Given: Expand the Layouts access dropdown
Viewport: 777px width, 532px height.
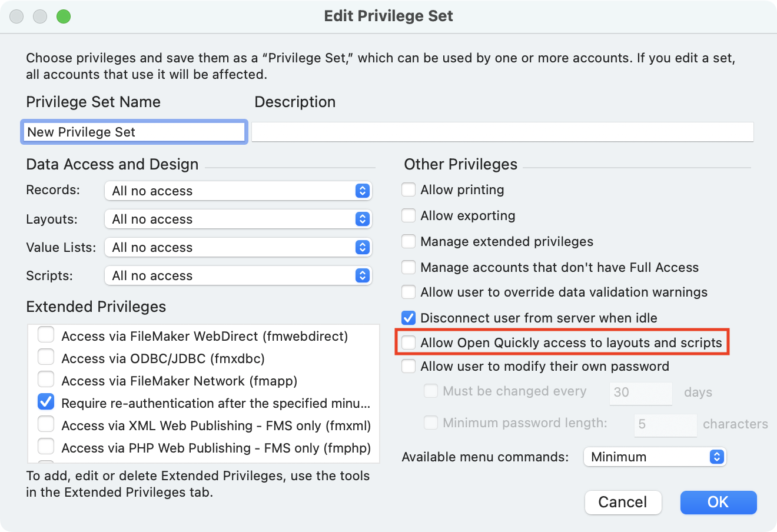Looking at the screenshot, I should [238, 219].
